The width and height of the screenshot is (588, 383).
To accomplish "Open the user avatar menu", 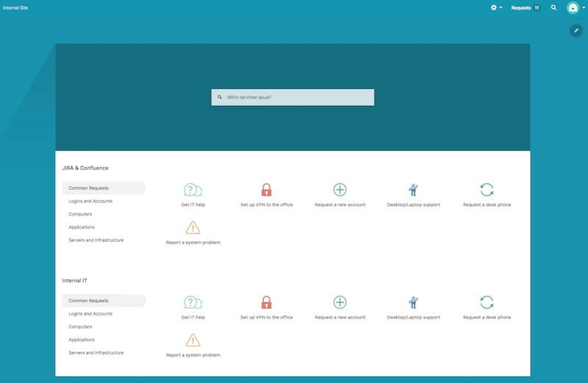I will pyautogui.click(x=575, y=7).
